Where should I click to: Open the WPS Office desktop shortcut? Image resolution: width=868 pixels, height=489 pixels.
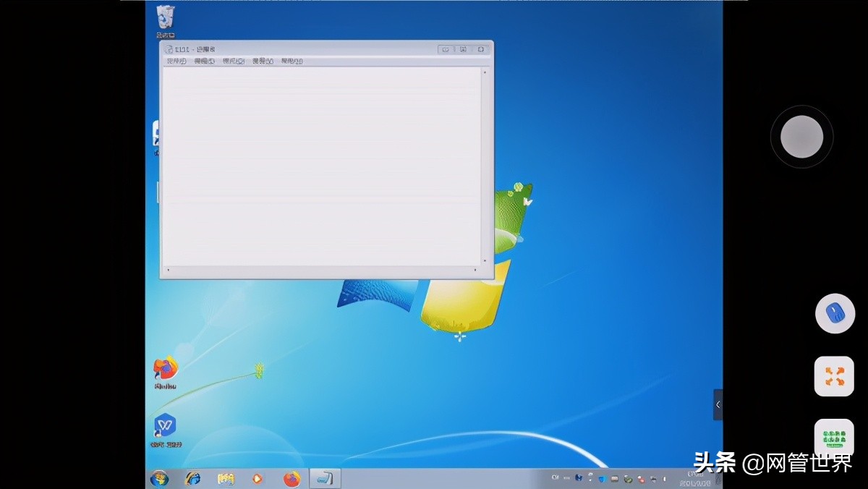click(x=166, y=426)
